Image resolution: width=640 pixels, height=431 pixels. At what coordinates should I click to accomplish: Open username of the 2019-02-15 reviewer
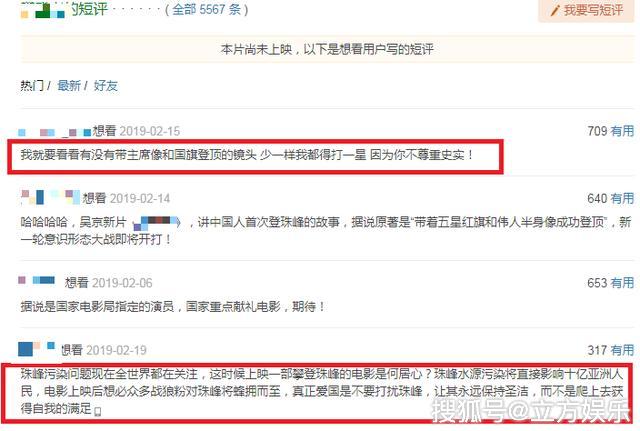[x=55, y=132]
